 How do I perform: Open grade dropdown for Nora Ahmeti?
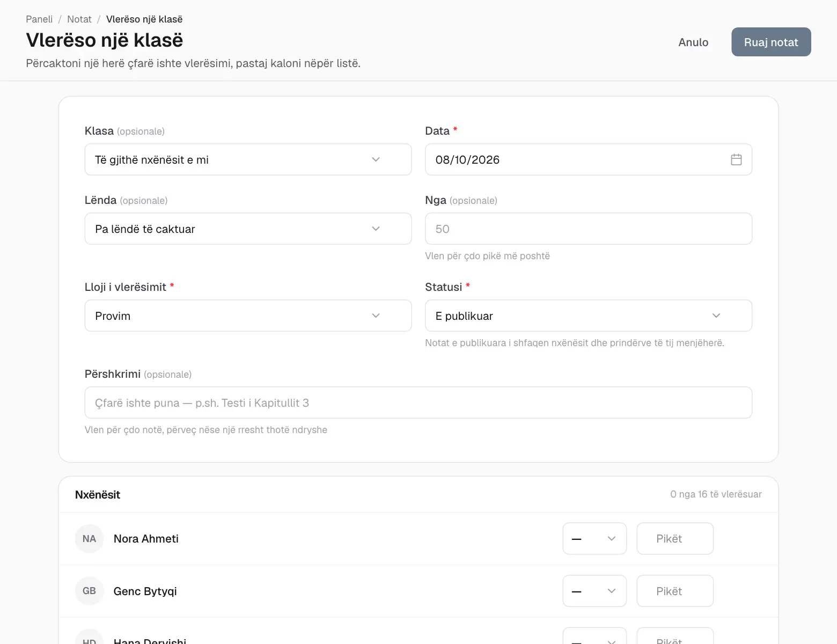coord(594,538)
